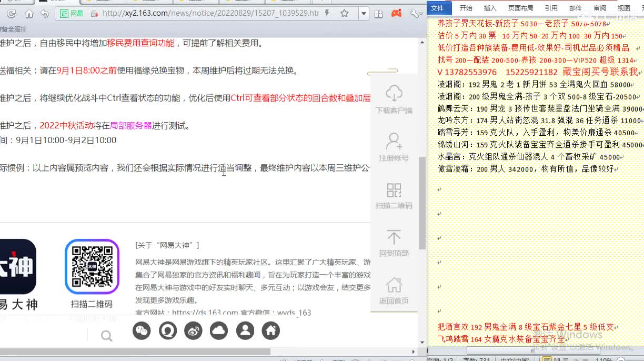Bookmark the page with the star icon

(345, 13)
